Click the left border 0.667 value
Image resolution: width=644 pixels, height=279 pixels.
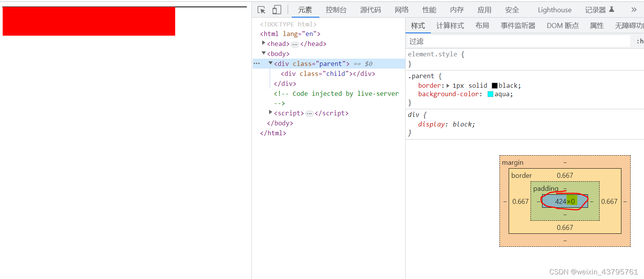[x=521, y=202]
